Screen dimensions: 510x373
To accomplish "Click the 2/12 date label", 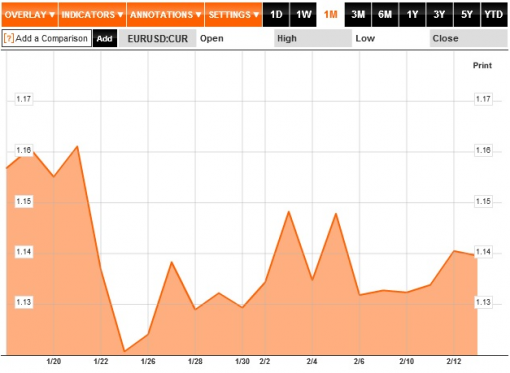I will [454, 361].
